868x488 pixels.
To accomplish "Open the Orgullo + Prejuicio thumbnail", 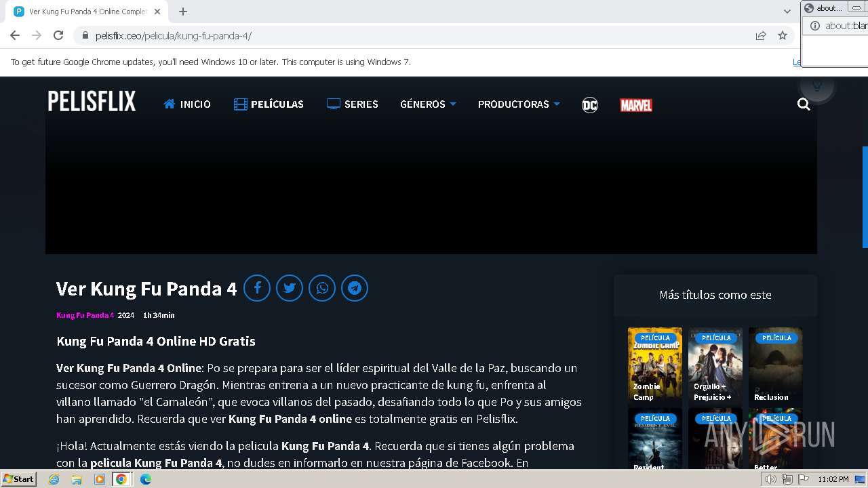I will (715, 366).
